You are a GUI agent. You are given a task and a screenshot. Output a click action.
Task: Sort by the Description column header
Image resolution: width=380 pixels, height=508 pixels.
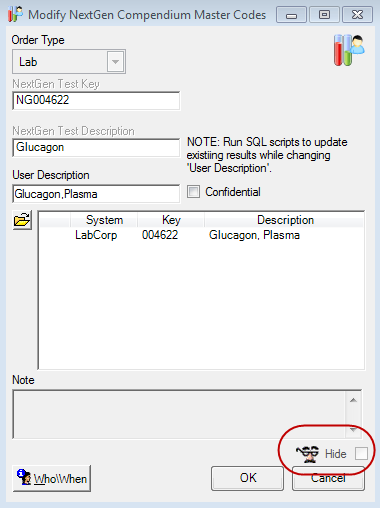point(285,220)
